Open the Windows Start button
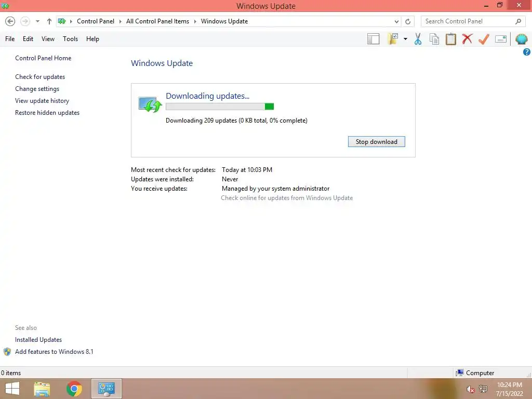The width and height of the screenshot is (532, 399). (12, 389)
